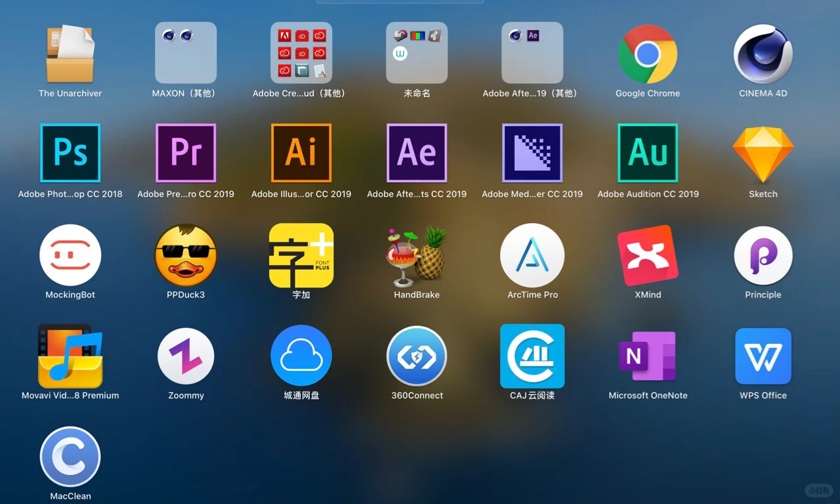The height and width of the screenshot is (504, 840).
Task: Click the "Principle" label text
Action: tap(763, 295)
